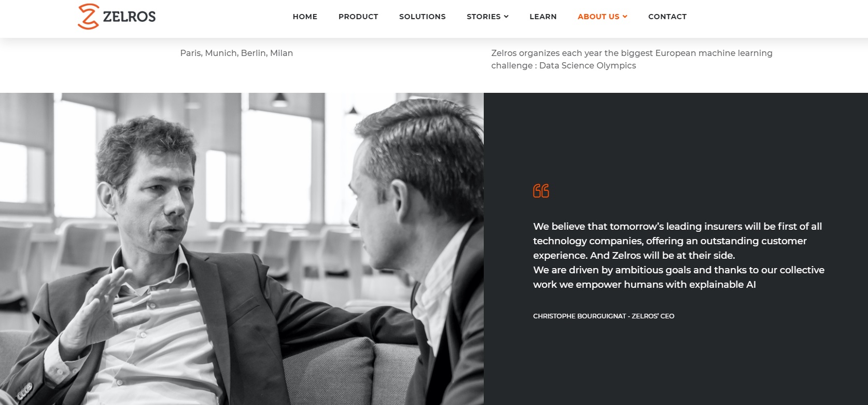
Task: Click the ZELROS wordmark in the header
Action: tap(129, 17)
